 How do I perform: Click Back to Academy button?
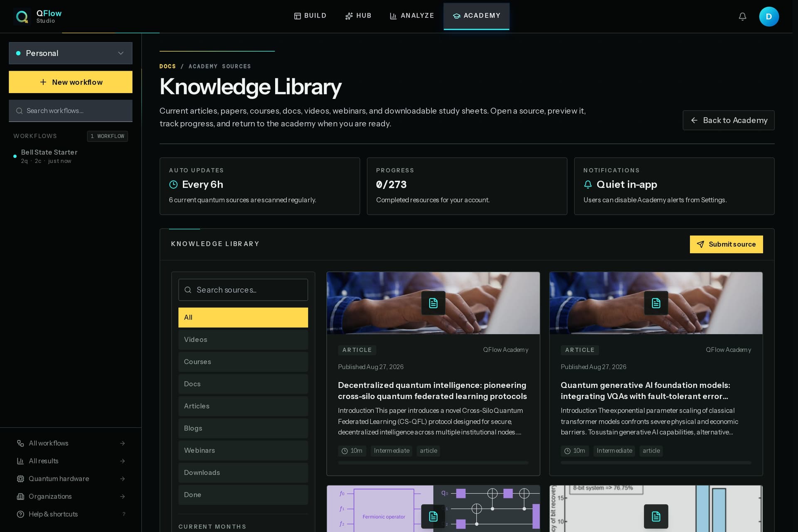click(728, 120)
